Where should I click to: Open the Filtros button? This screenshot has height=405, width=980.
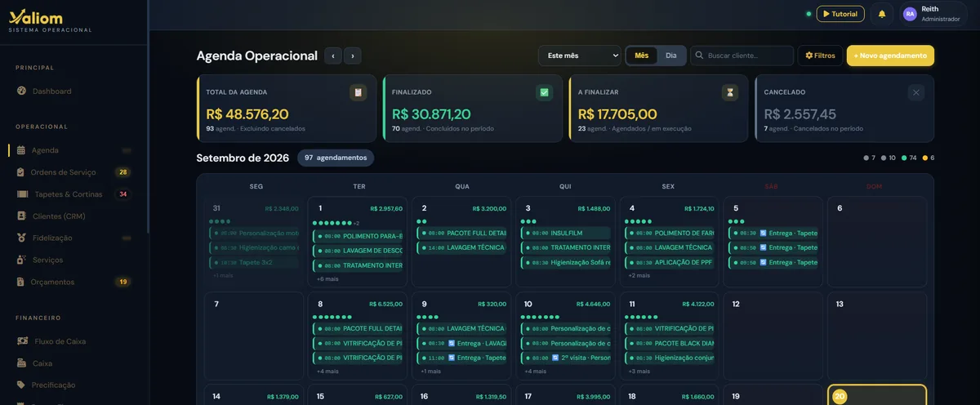(820, 56)
